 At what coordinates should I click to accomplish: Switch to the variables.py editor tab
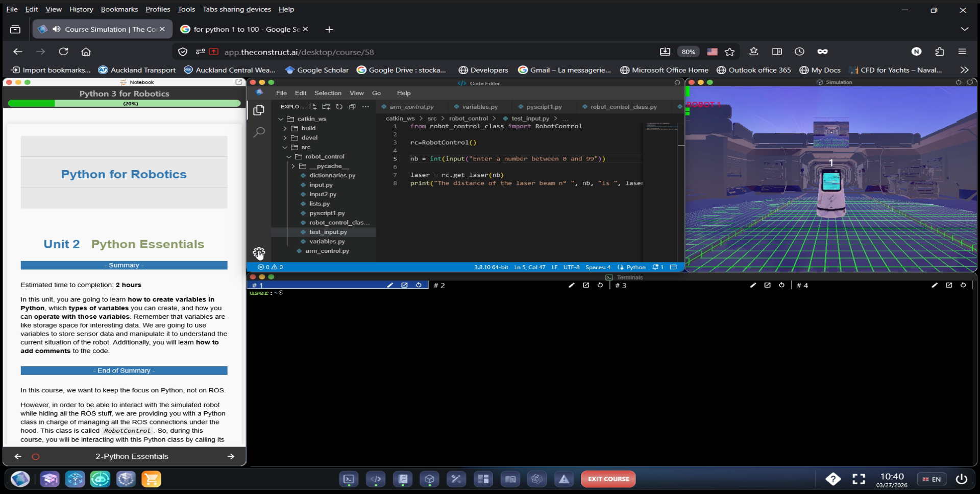pyautogui.click(x=479, y=107)
